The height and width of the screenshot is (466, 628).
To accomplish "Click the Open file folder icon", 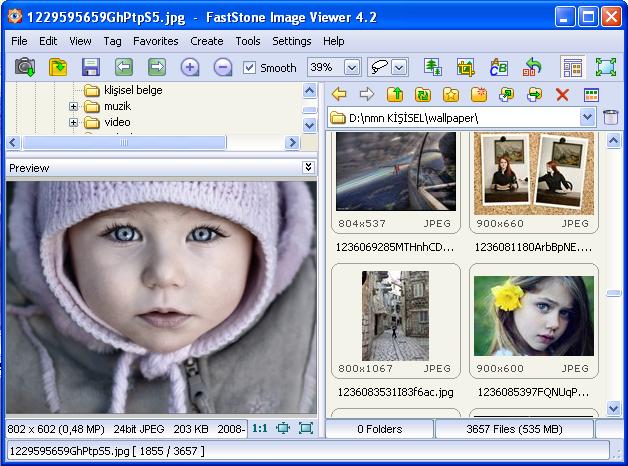I will coord(58,67).
